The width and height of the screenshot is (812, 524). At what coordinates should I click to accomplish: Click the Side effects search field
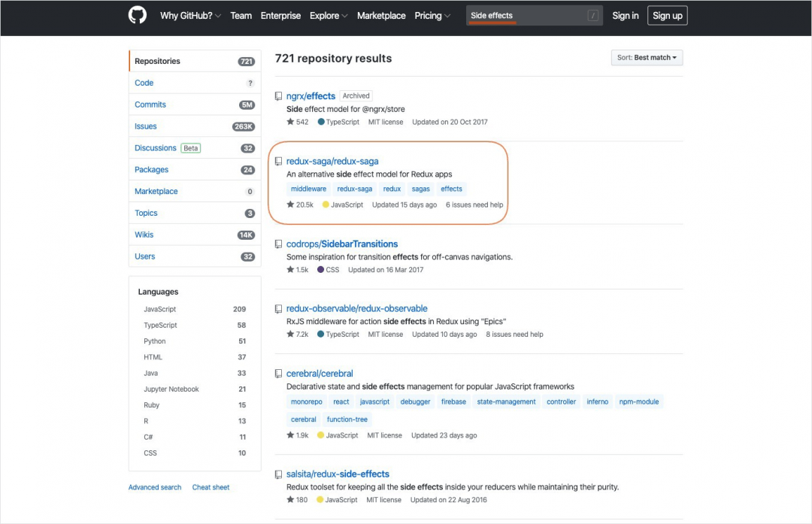point(526,16)
